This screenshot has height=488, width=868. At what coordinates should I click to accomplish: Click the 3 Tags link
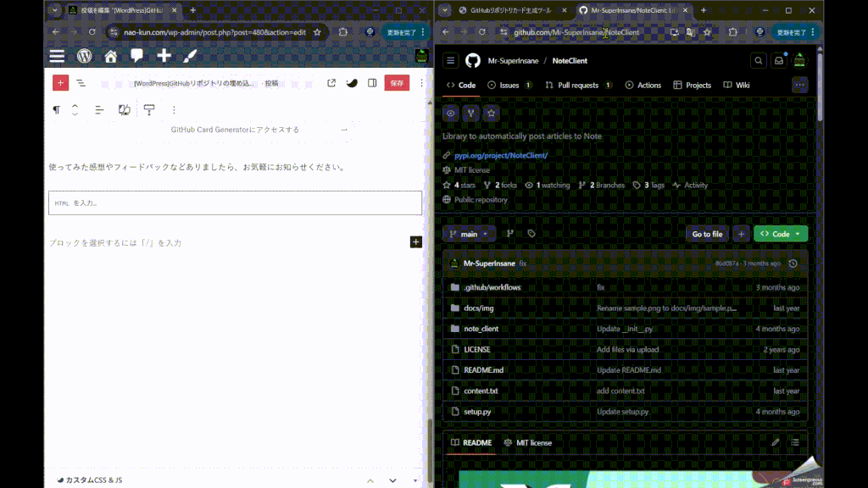click(648, 186)
